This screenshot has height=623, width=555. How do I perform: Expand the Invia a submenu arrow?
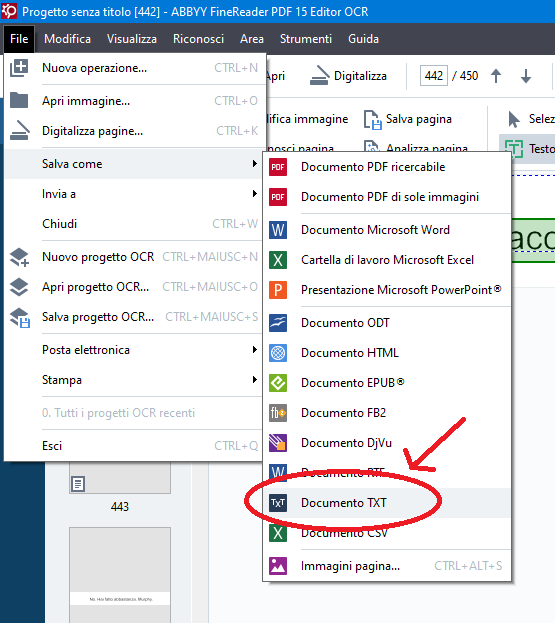[255, 193]
